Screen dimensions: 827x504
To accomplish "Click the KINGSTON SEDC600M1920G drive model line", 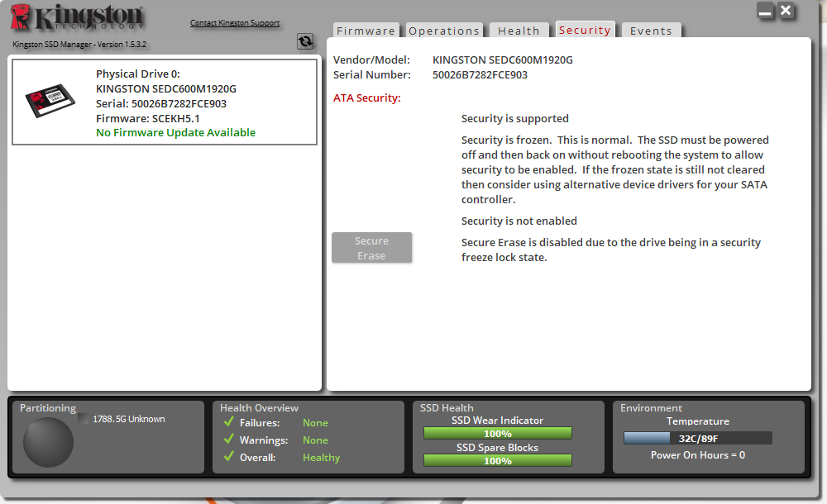I will point(166,88).
